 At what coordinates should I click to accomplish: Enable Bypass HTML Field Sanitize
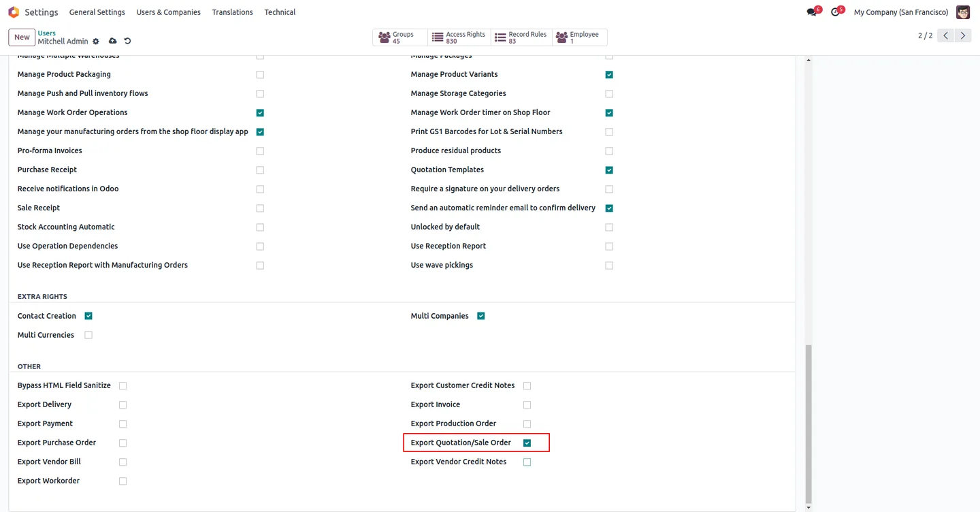click(x=123, y=386)
